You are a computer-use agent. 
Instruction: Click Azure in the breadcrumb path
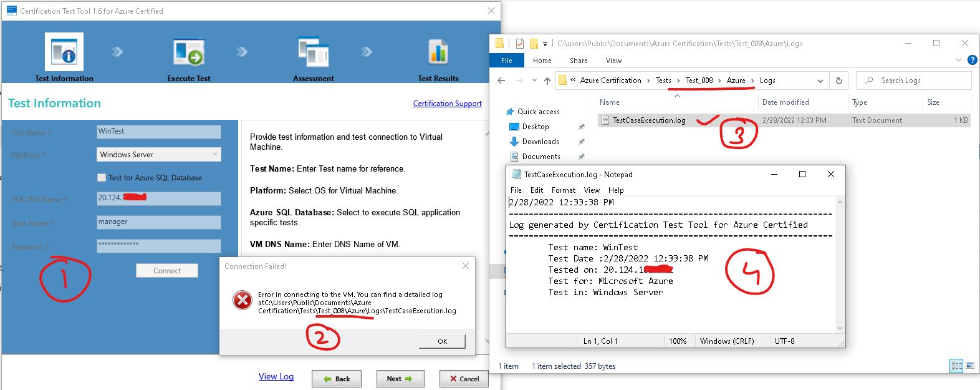tap(736, 80)
